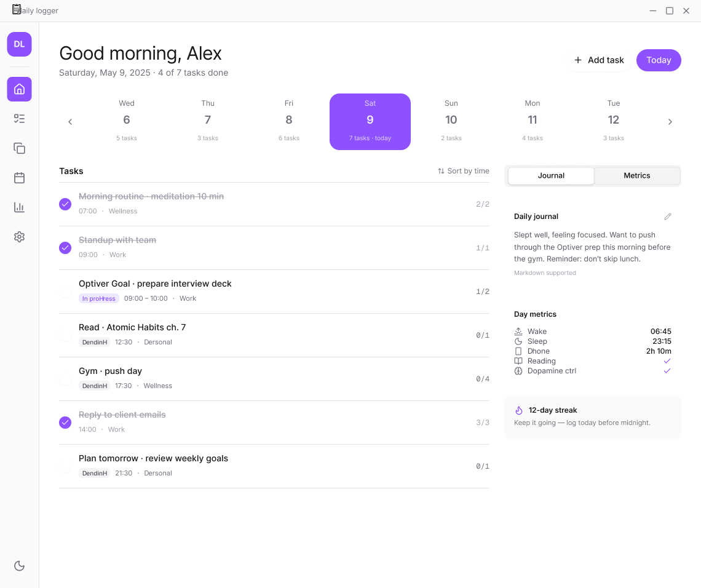The image size is (701, 588).
Task: Open Plan tomorrow · review weekly goals title
Action: 153,458
